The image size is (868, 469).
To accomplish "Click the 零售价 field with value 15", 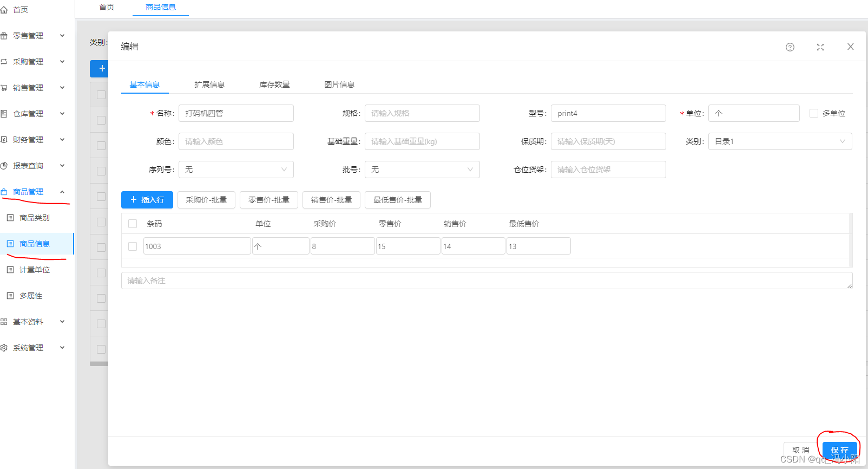I will point(408,246).
